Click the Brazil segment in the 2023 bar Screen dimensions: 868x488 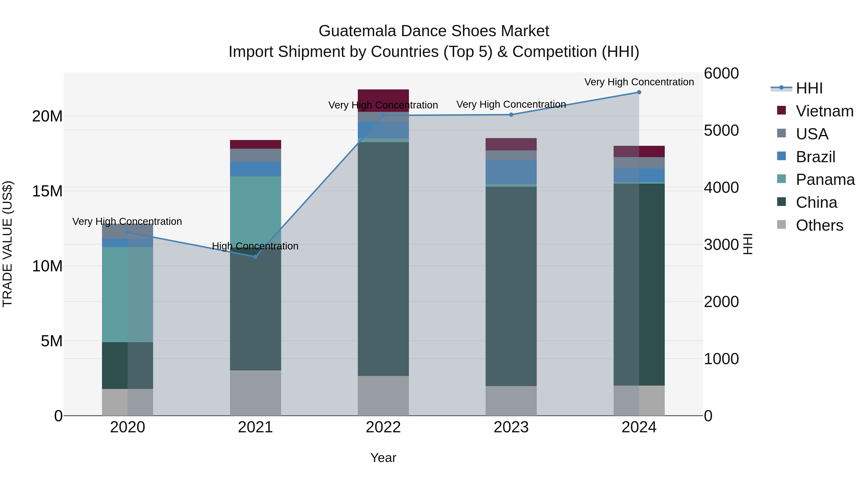point(511,172)
